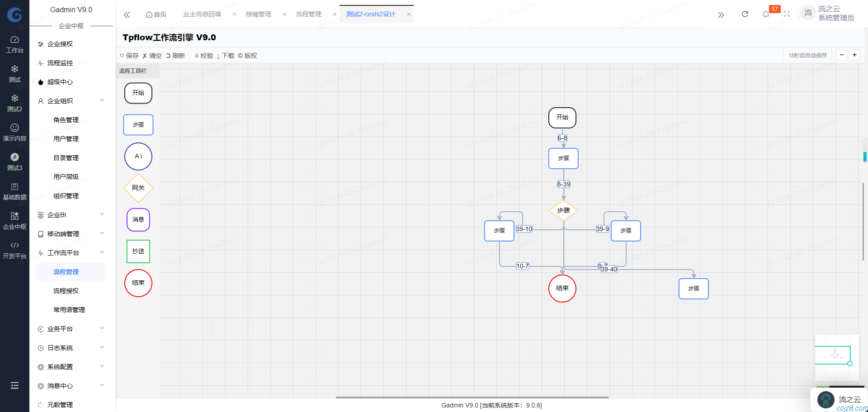Viewport: 868px width, 412px height.
Task: Select the 抄送 CC node in palette
Action: coord(138,251)
